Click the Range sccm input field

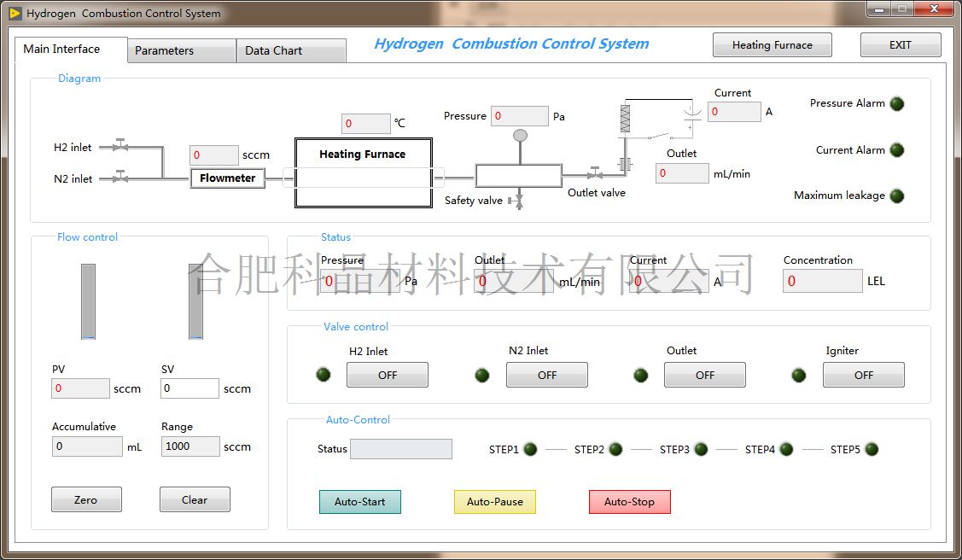(x=189, y=446)
